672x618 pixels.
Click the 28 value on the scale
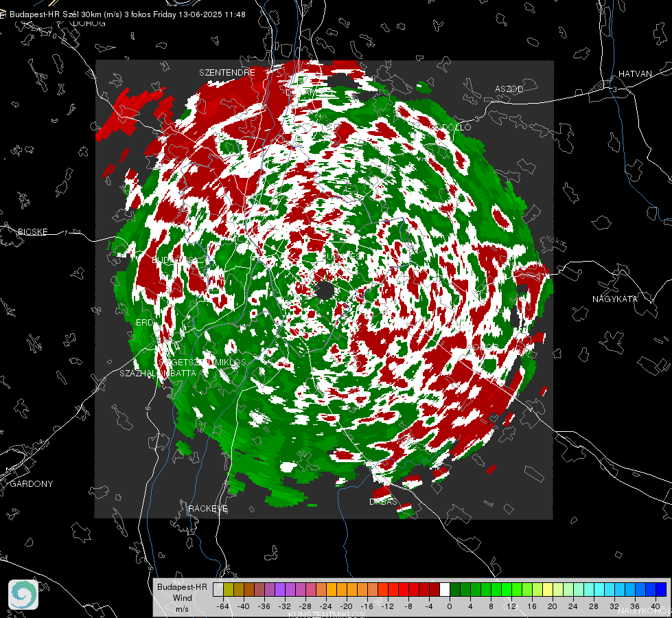tap(594, 606)
